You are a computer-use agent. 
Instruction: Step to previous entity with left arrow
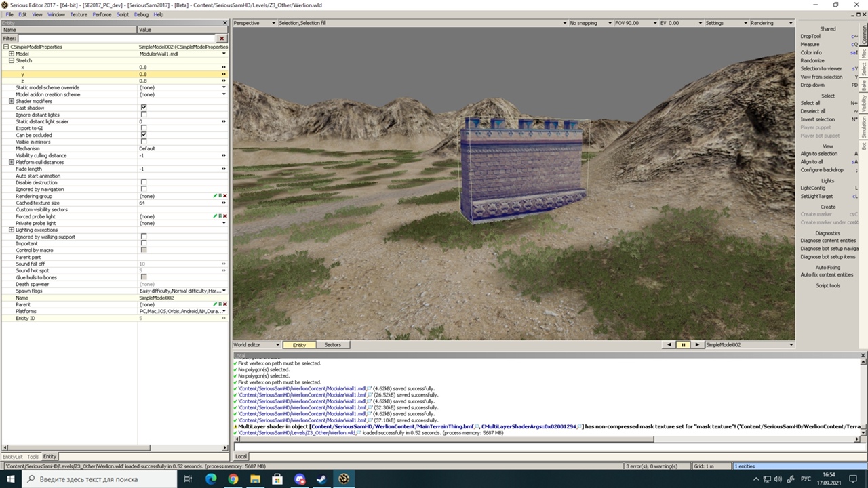click(669, 345)
